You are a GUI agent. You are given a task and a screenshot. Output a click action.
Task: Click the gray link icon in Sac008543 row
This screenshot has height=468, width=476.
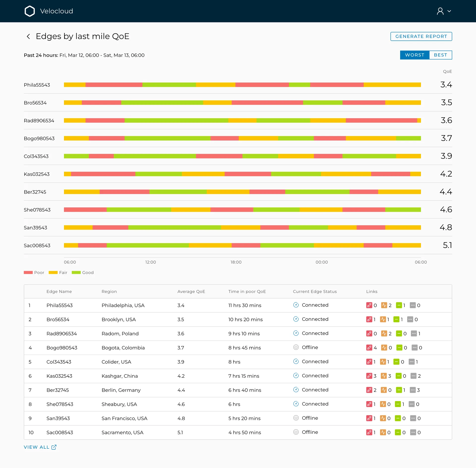(413, 432)
